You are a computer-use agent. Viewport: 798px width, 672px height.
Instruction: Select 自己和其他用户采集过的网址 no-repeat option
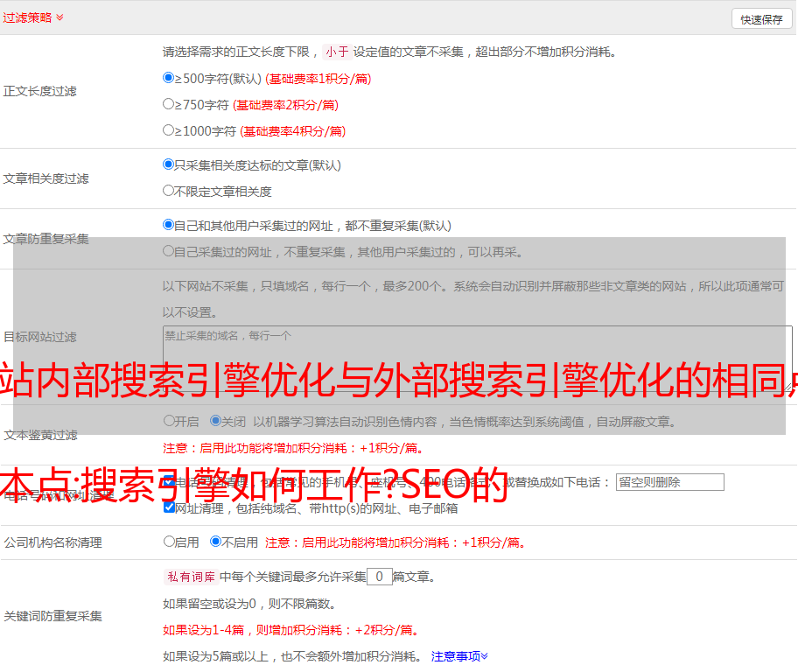(168, 225)
